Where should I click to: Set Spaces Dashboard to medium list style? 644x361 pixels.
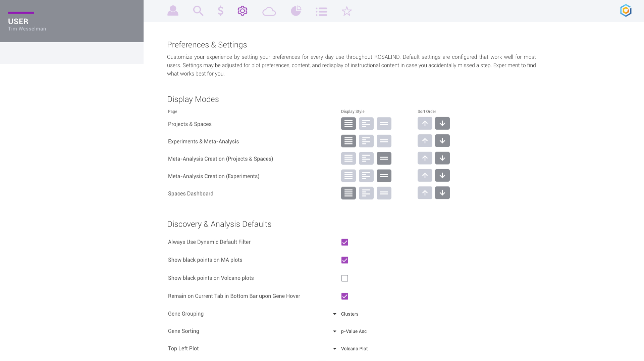pyautogui.click(x=366, y=193)
